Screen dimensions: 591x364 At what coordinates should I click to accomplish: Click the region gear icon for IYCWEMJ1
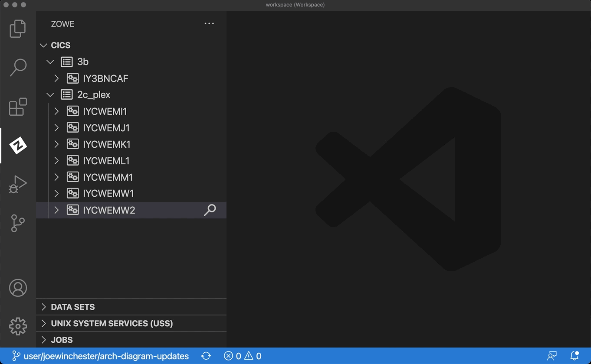coord(72,128)
